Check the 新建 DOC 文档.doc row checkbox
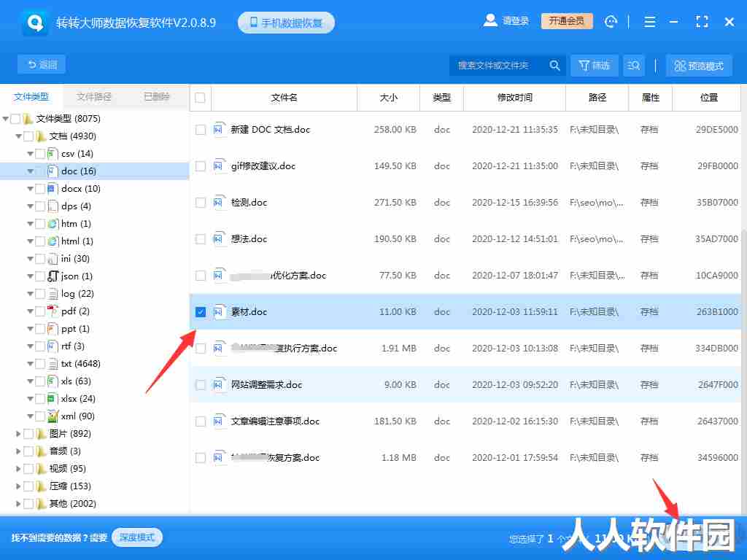747x560 pixels. coord(201,130)
